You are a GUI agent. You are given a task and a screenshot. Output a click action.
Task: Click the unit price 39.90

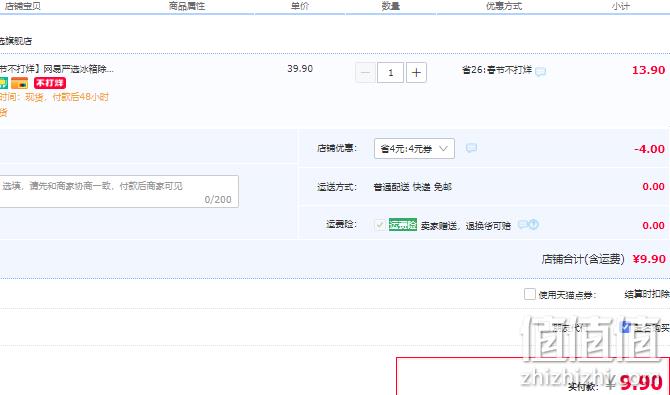pyautogui.click(x=300, y=69)
